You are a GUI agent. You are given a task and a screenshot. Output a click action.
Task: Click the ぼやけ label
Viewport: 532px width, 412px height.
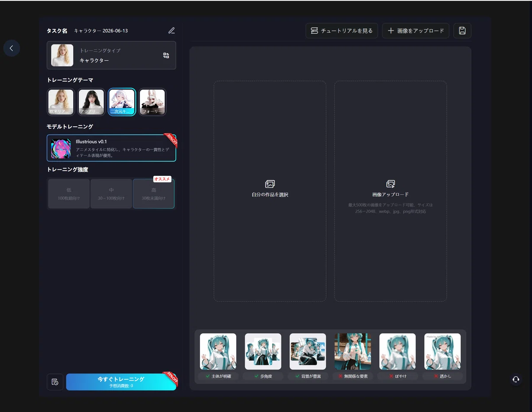tap(398, 376)
